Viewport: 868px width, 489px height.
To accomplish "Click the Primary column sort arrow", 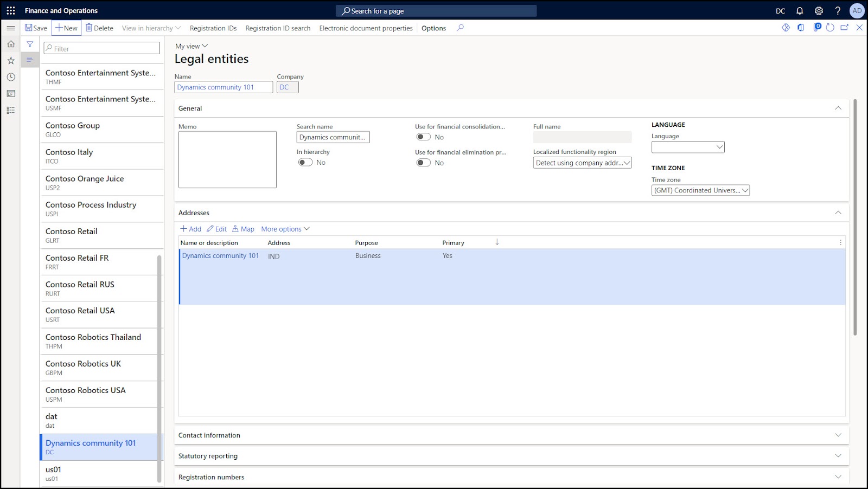I will point(497,242).
